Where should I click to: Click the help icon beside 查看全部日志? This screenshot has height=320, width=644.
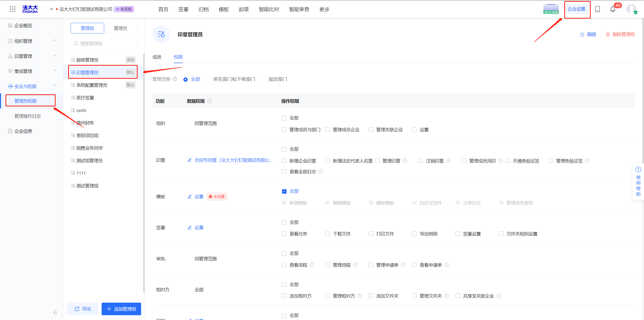321,172
